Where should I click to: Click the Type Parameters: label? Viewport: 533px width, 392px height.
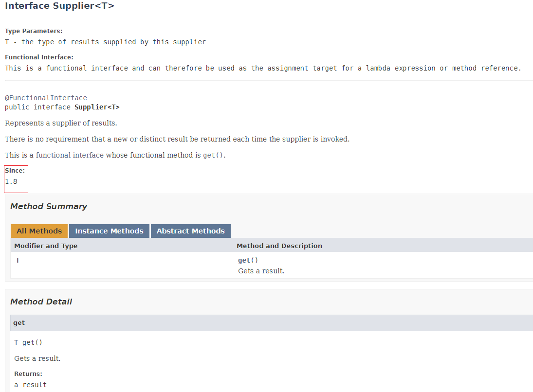tap(34, 31)
